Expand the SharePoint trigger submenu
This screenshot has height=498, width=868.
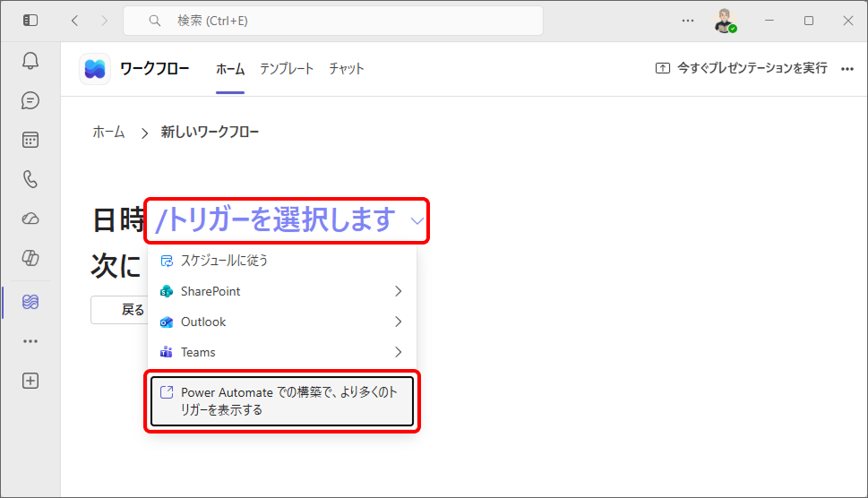point(282,291)
